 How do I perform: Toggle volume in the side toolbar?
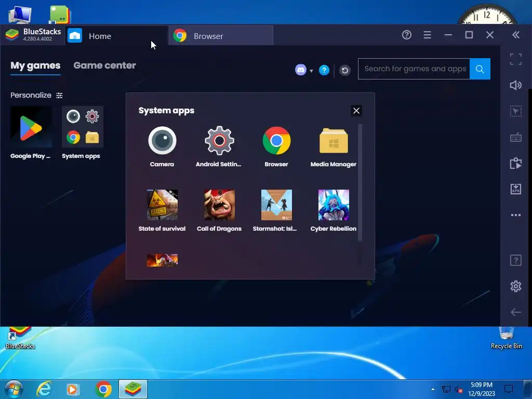pos(516,85)
